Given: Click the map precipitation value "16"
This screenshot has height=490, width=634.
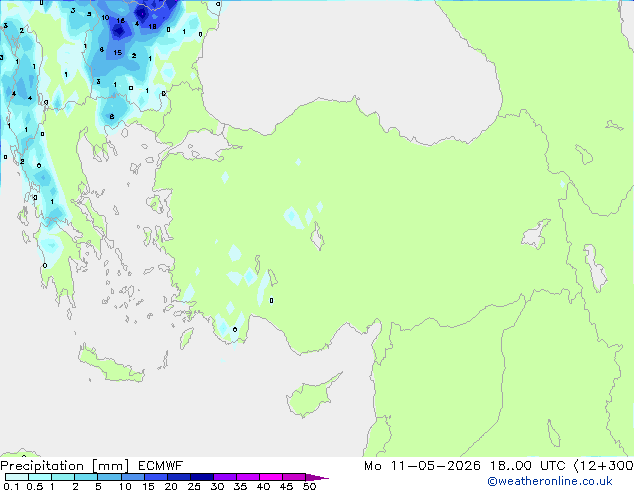Looking at the screenshot, I should tap(120, 20).
